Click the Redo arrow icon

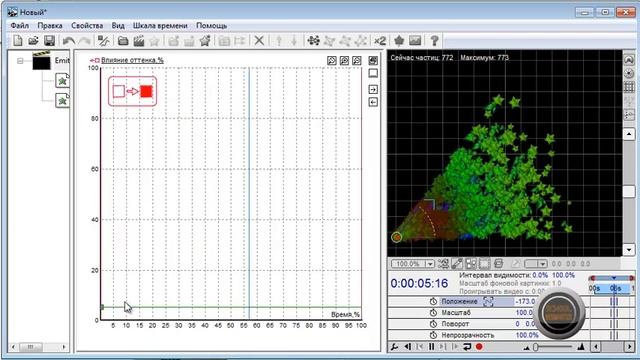pos(84,40)
